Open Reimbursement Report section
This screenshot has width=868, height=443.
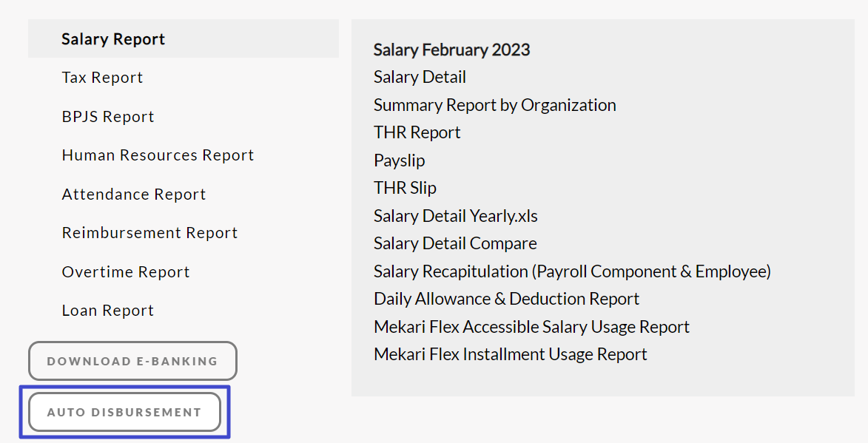pyautogui.click(x=150, y=233)
